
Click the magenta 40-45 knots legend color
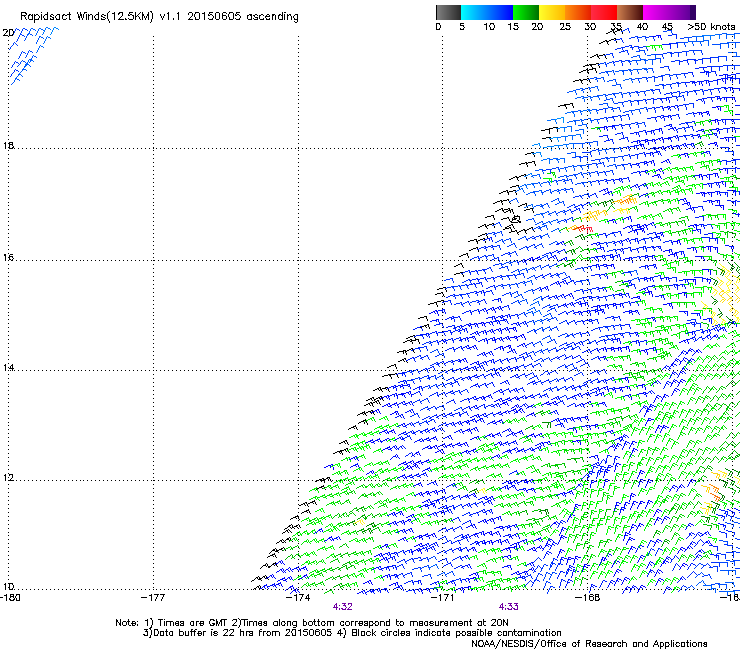[x=656, y=12]
